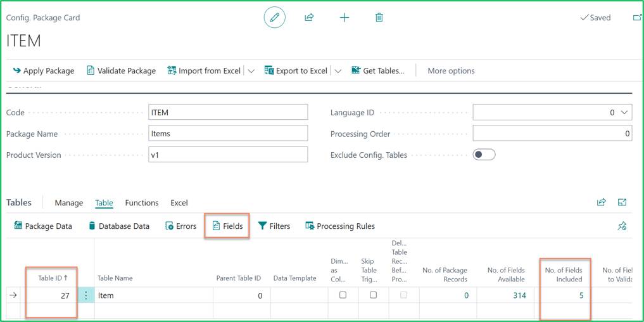Click Database Data action
Screen dimensions: 644x322
(118, 226)
